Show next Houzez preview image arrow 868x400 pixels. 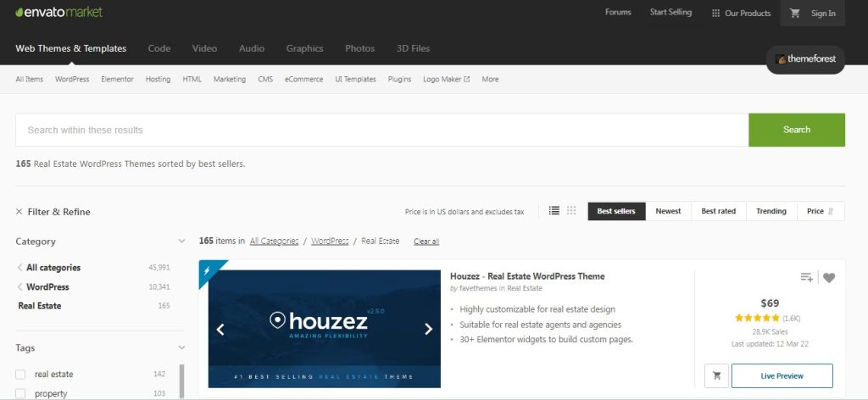tap(428, 329)
